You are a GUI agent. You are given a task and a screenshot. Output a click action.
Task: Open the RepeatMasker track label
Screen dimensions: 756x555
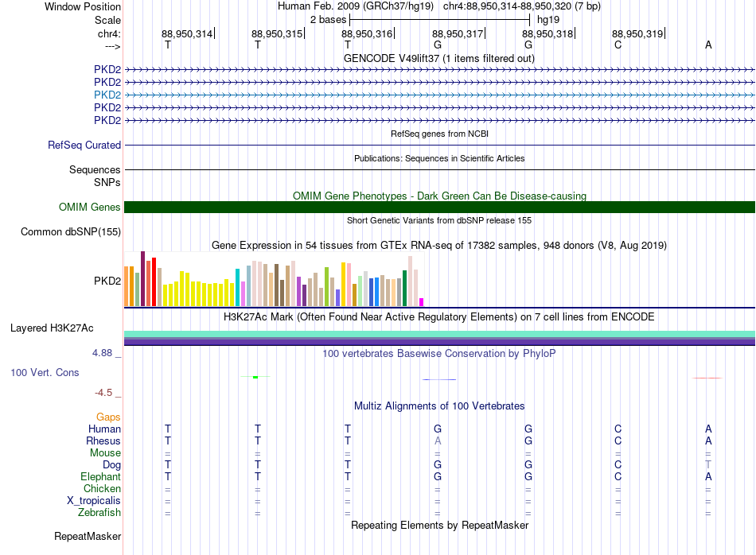tap(88, 536)
